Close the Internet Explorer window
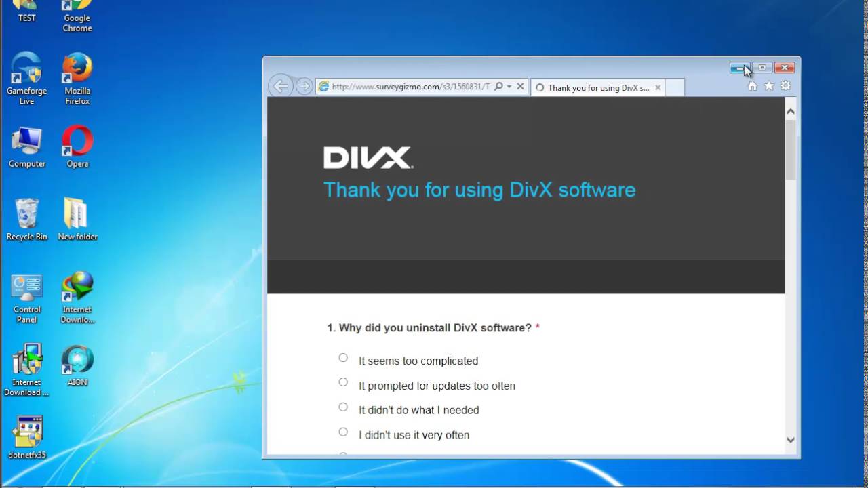The image size is (868, 488). [x=785, y=68]
